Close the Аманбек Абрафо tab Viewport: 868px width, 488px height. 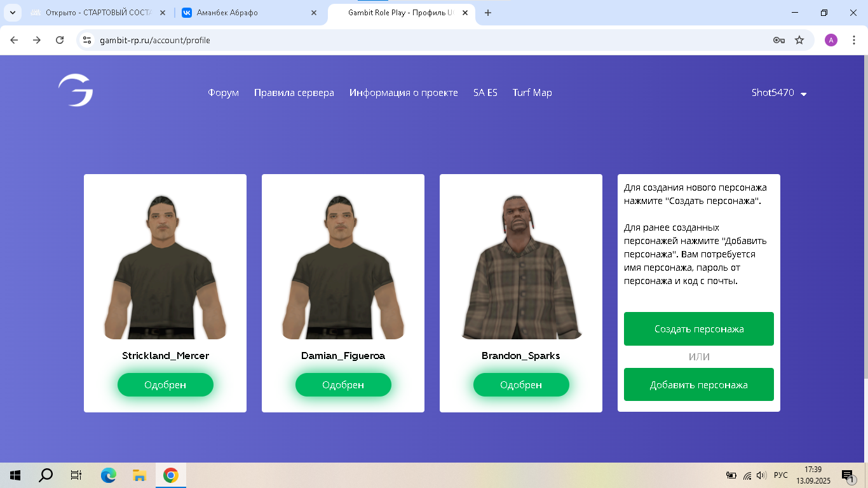pyautogui.click(x=313, y=13)
